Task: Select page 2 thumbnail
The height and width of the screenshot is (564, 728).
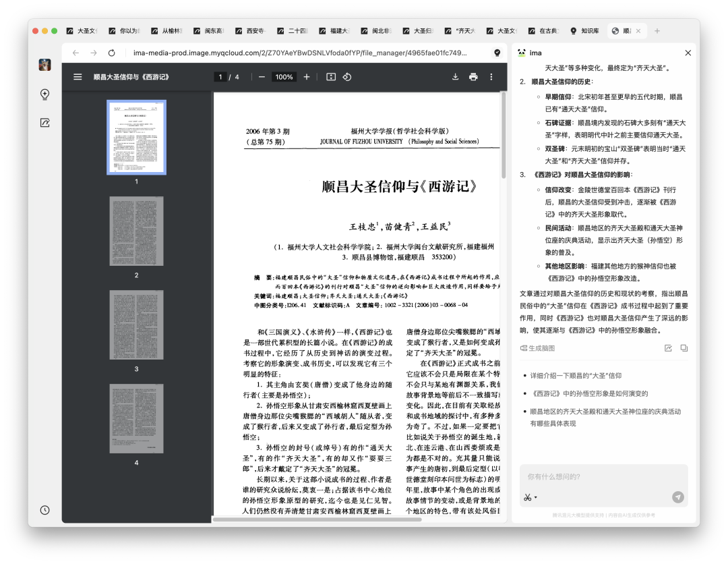Action: click(x=136, y=231)
